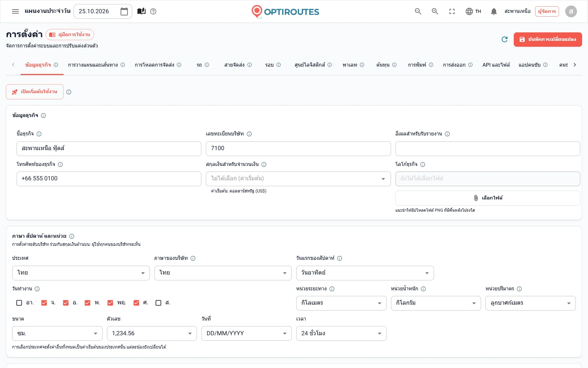Open the TH language selector globe
The image size is (588, 368).
point(473,11)
